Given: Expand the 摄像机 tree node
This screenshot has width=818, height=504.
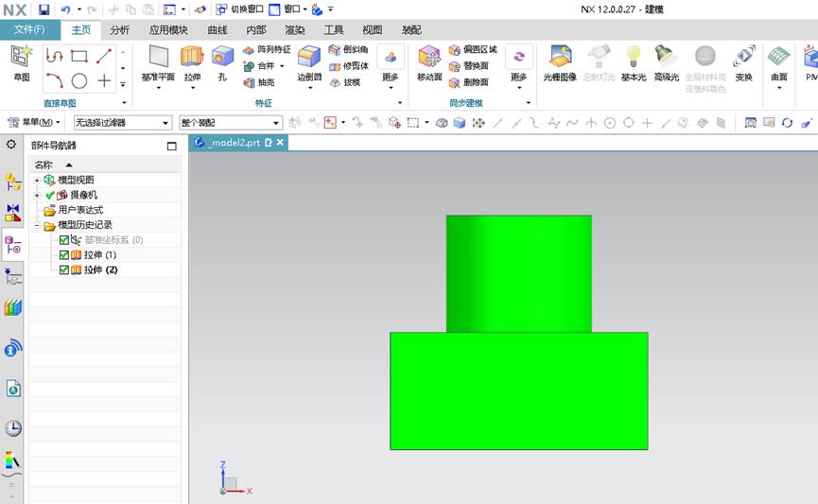Looking at the screenshot, I should (37, 195).
